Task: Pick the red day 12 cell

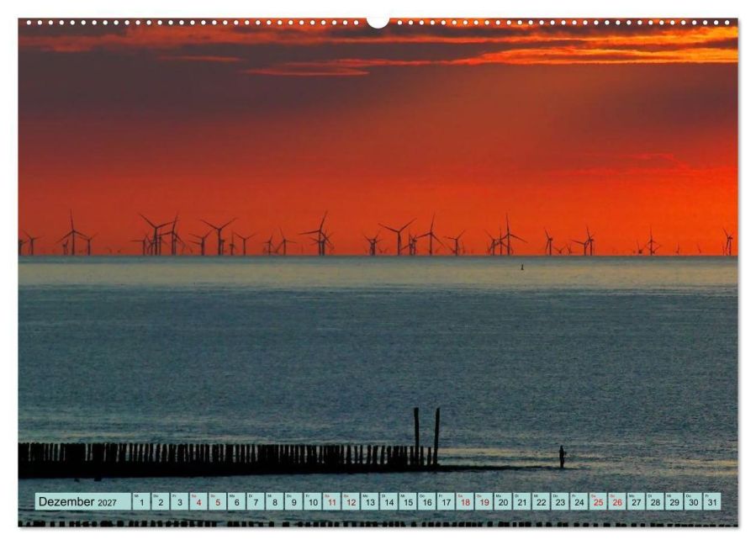Action: 351,501
